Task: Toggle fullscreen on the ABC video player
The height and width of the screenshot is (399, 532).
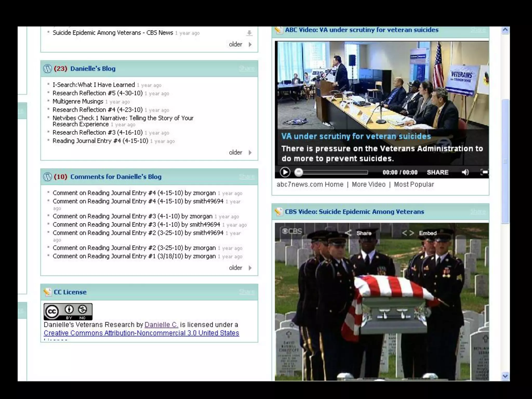Action: (484, 172)
